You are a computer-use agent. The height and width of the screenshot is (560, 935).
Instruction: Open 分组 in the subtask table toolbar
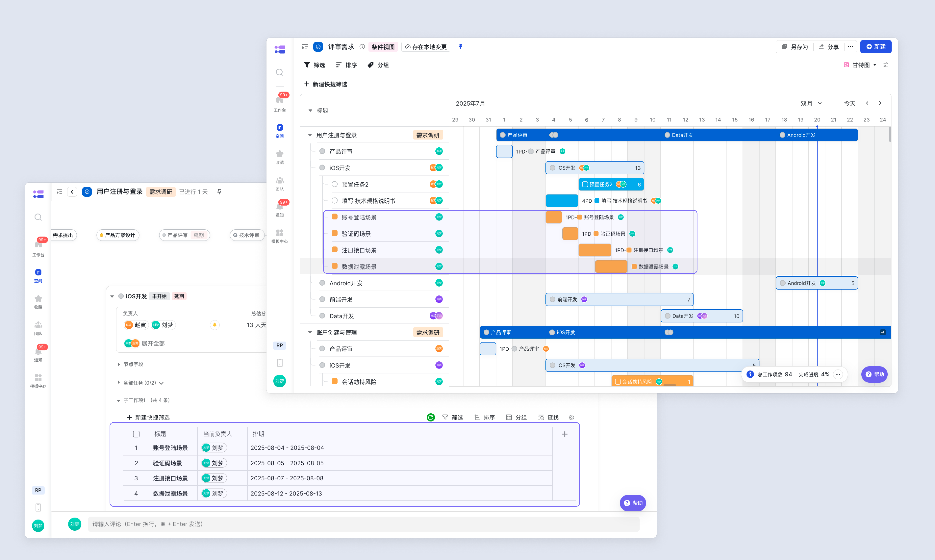[516, 417]
